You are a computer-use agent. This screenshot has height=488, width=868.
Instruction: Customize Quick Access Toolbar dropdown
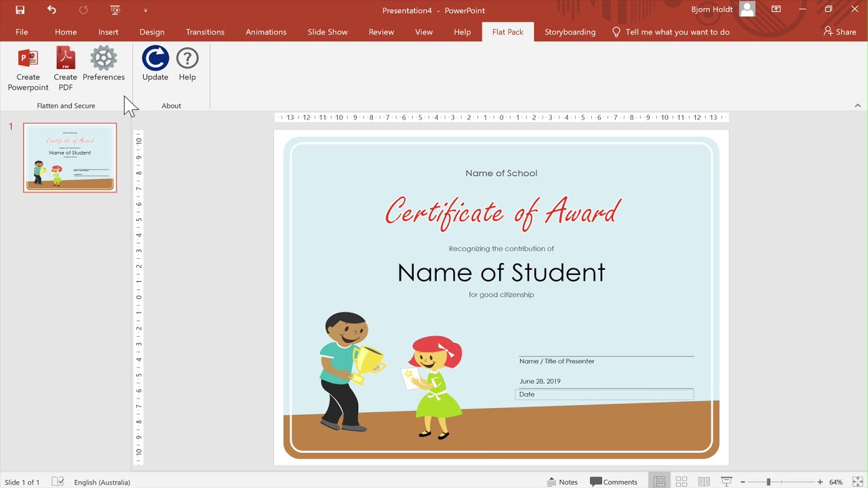pos(145,10)
